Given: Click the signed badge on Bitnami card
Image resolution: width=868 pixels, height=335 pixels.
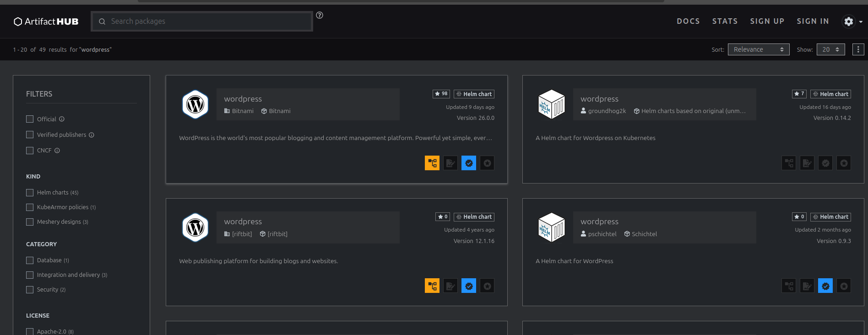Looking at the screenshot, I should 450,163.
